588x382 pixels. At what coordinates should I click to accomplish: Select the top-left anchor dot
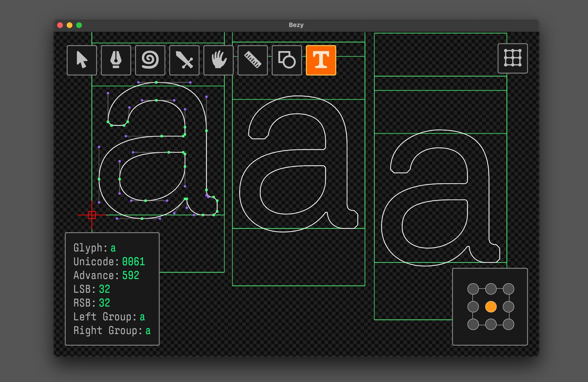473,289
